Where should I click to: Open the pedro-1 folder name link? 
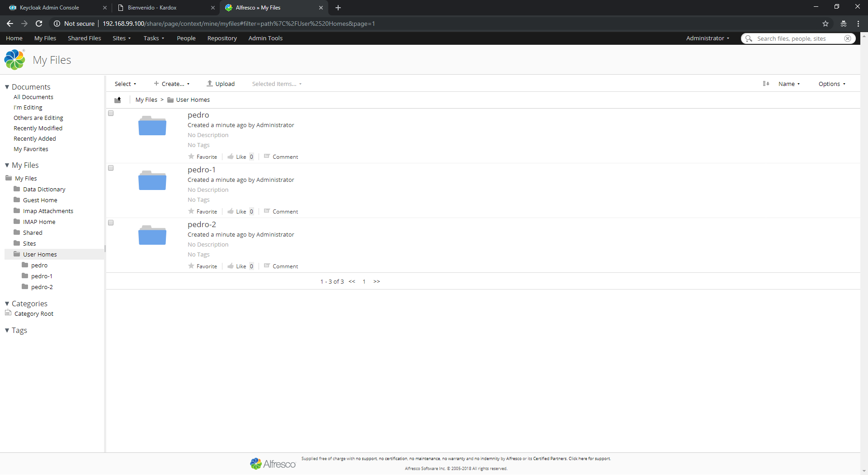(202, 170)
